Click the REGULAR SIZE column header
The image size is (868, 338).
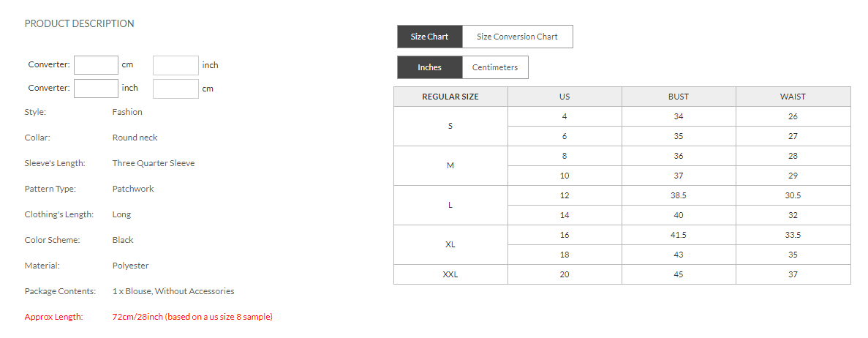[450, 97]
